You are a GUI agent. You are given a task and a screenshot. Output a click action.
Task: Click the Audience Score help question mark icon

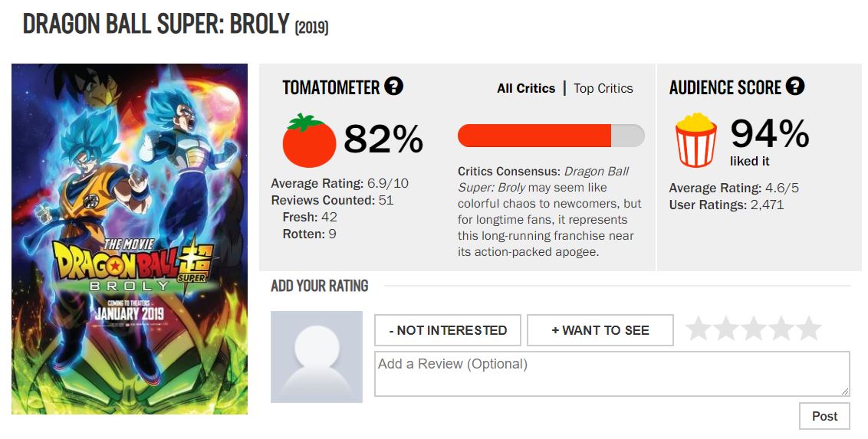pyautogui.click(x=795, y=87)
